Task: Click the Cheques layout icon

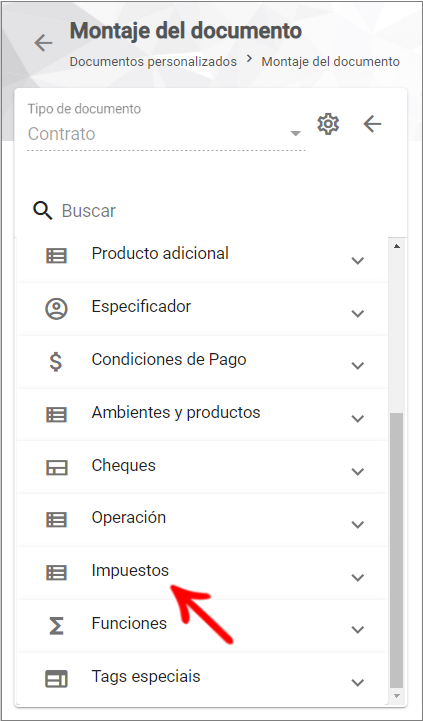Action: pos(57,468)
